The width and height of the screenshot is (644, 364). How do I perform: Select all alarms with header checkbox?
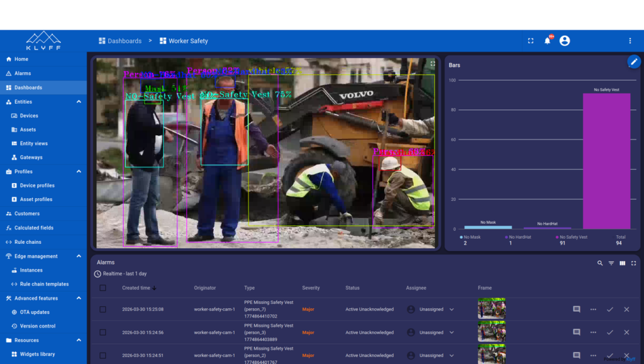pos(103,288)
